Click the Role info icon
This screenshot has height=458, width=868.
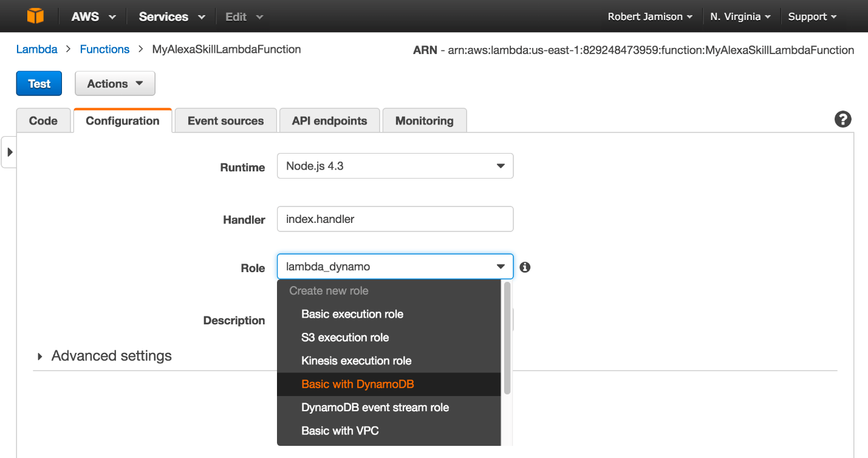pyautogui.click(x=525, y=267)
